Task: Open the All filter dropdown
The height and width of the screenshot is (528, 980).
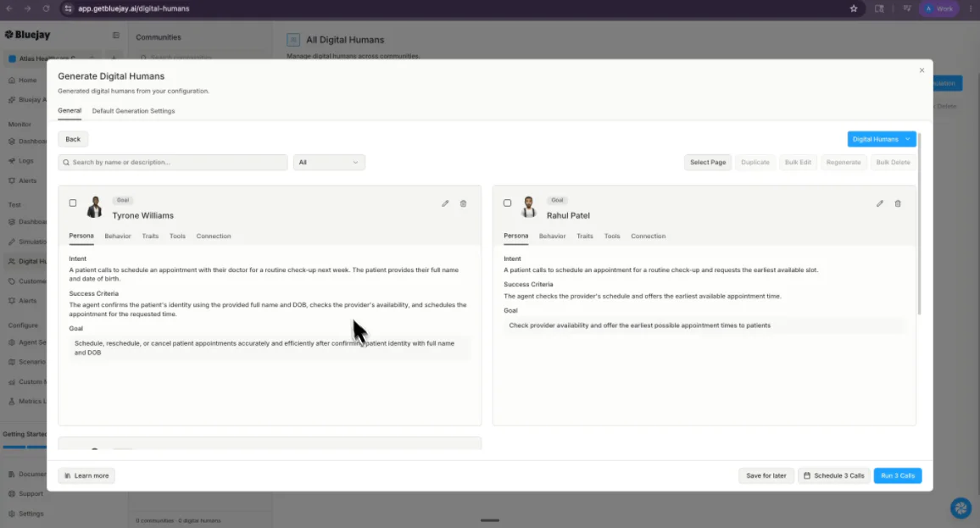Action: click(329, 163)
